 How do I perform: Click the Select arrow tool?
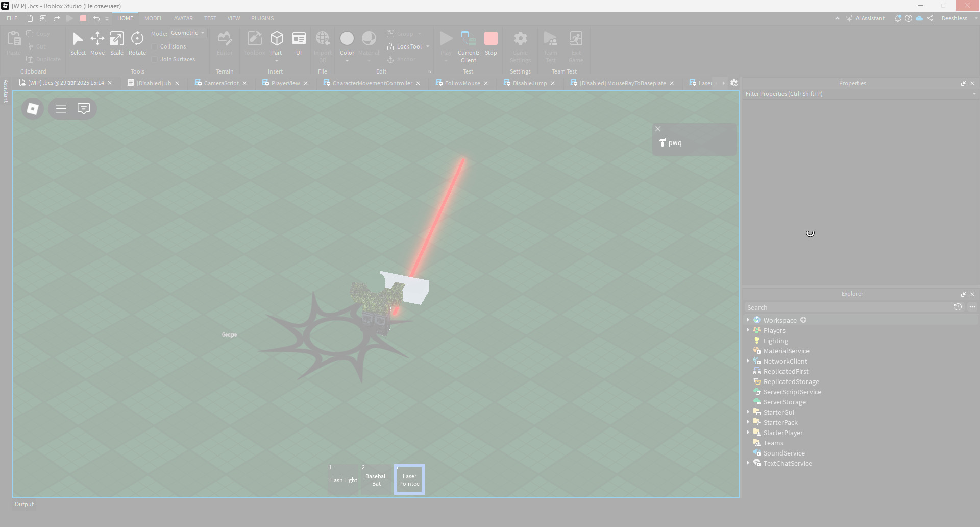point(78,43)
